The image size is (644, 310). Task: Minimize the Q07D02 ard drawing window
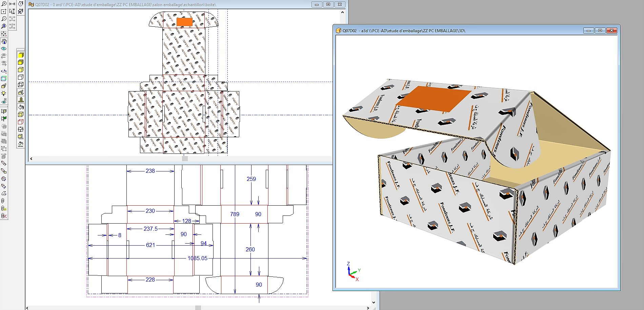(317, 4)
